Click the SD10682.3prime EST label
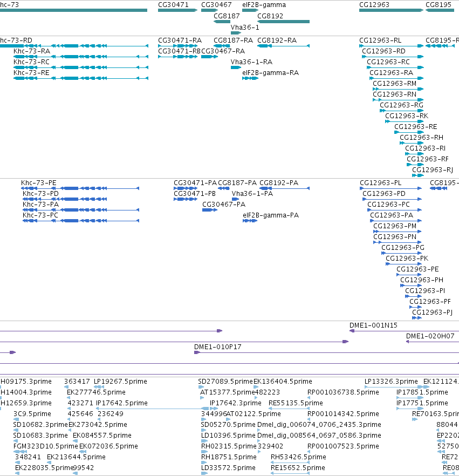 tap(40, 425)
